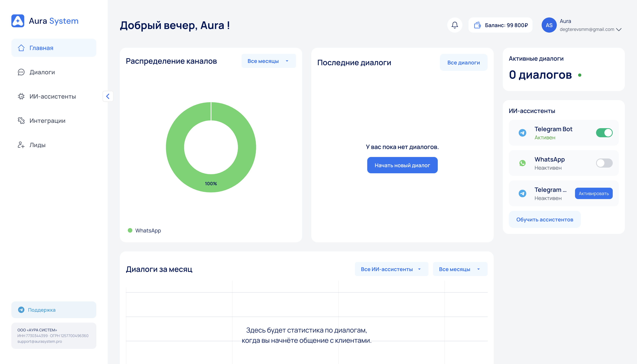The width and height of the screenshot is (637, 364).
Task: Open the Интеграции sidebar section
Action: tap(47, 121)
